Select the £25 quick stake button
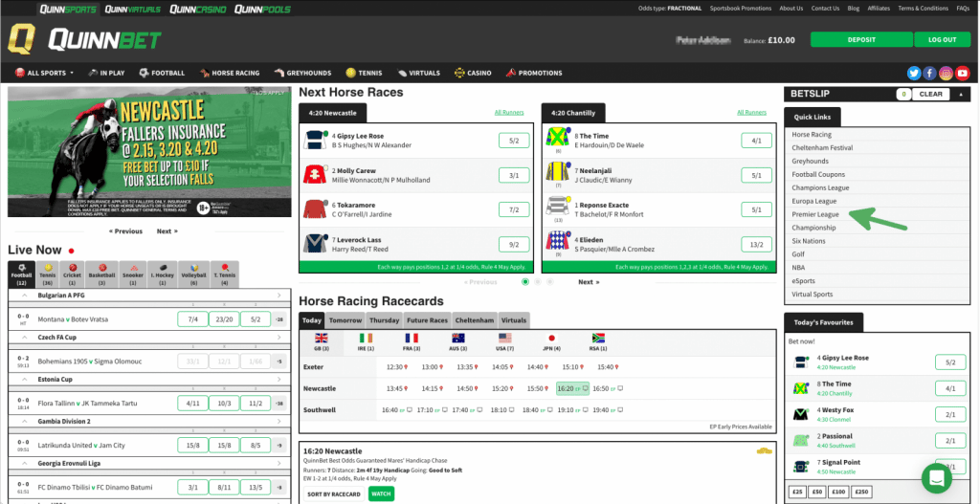The width and height of the screenshot is (980, 504). [x=798, y=493]
